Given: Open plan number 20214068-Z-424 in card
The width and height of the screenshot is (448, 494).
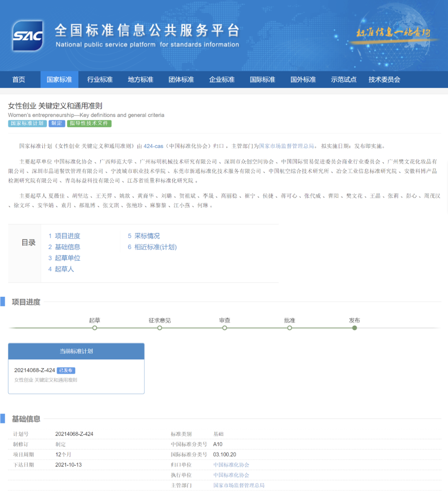Looking at the screenshot, I should coord(34,370).
